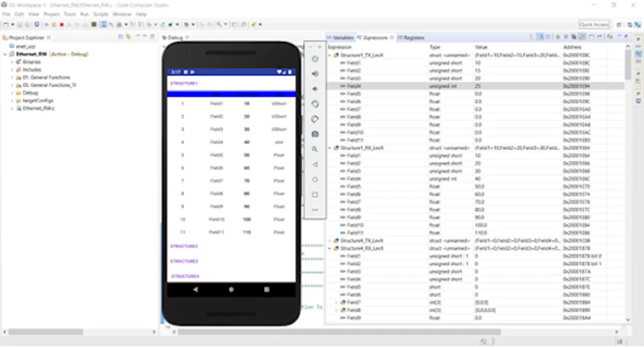Click the Quick Access field

[594, 24]
